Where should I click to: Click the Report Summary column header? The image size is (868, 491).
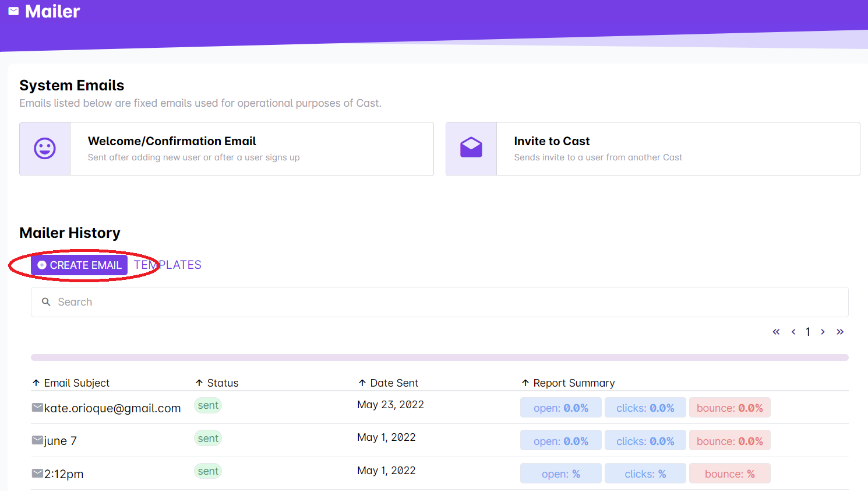(574, 383)
